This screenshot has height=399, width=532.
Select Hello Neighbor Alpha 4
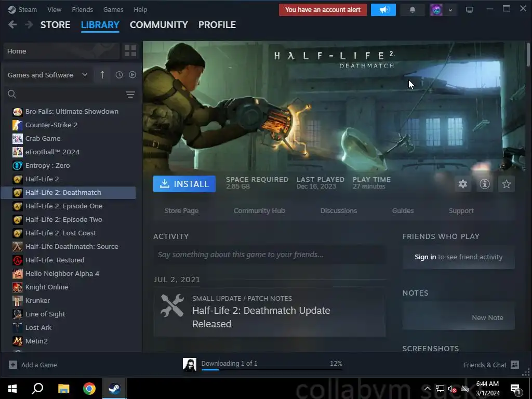[x=68, y=273]
